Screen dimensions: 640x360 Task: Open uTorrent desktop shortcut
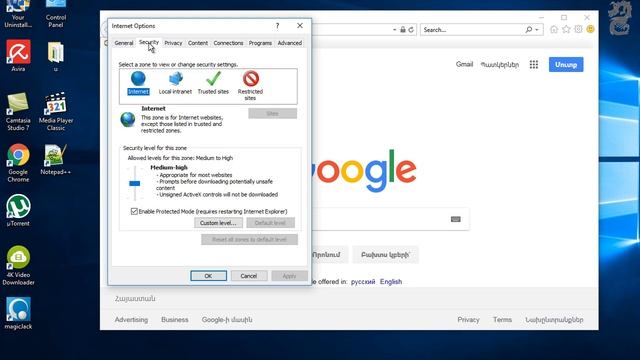pyautogui.click(x=18, y=210)
